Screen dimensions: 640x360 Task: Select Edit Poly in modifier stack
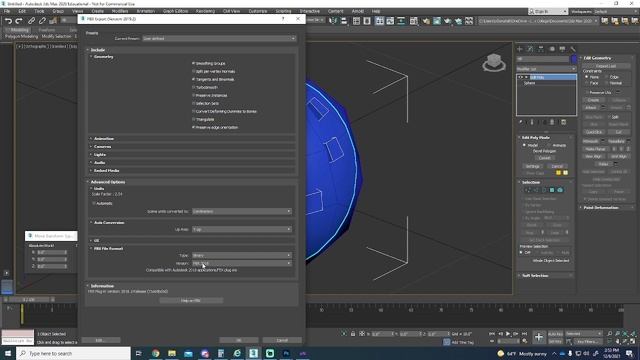click(547, 77)
